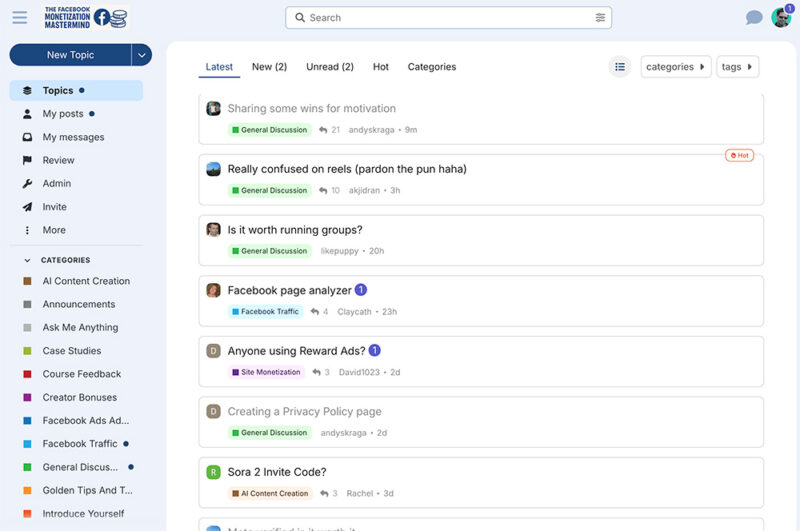The width and height of the screenshot is (800, 531).
Task: Click username andyskraga on Privacy Policy topic
Action: coord(343,433)
